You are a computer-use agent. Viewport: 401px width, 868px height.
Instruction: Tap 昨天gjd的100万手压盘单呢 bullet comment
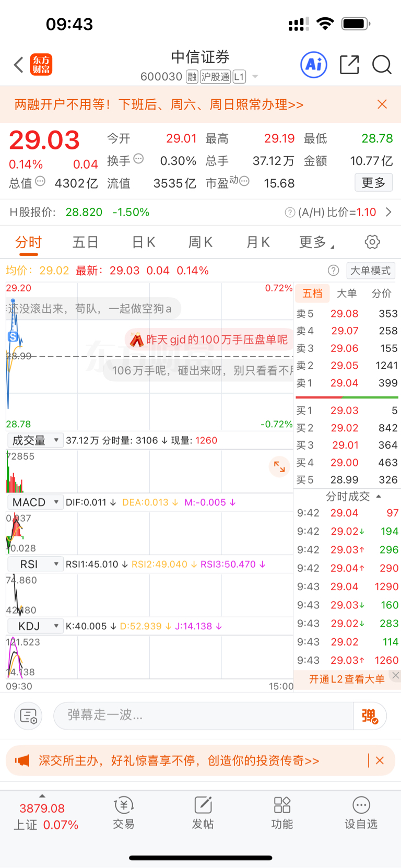[209, 340]
